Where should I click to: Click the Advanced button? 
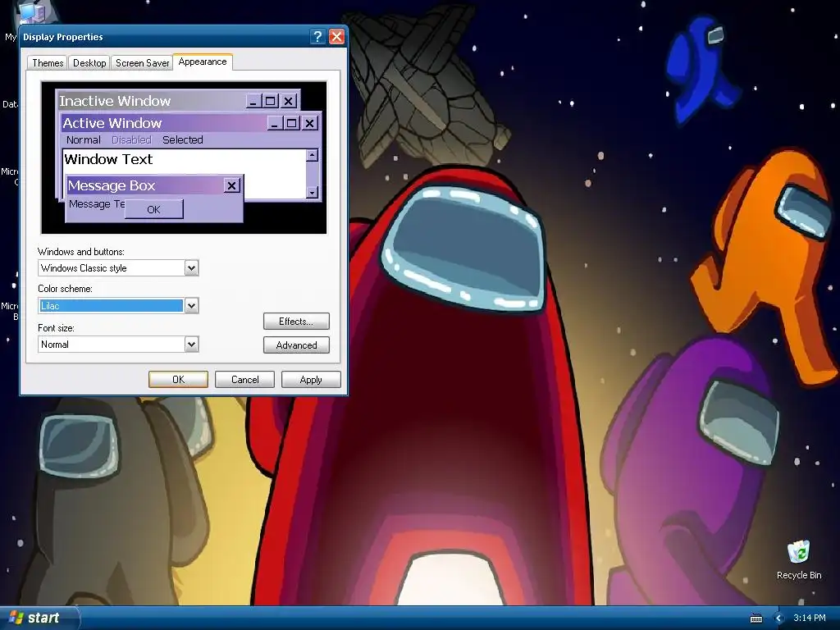click(x=296, y=345)
